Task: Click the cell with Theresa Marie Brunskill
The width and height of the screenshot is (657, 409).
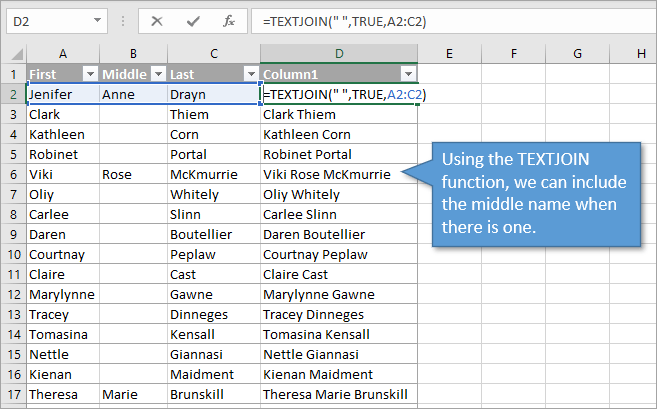Action: 335,394
